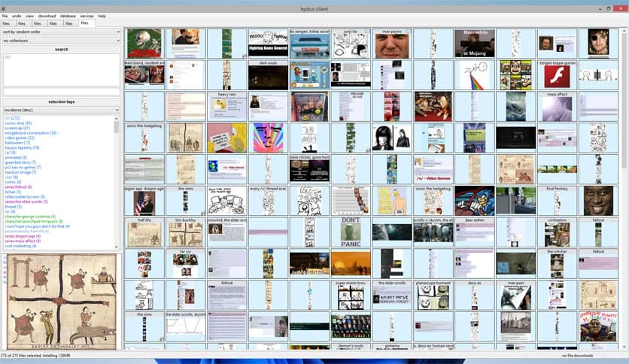Select the 'video games (22)' tag
The height and width of the screenshot is (364, 629).
20,138
